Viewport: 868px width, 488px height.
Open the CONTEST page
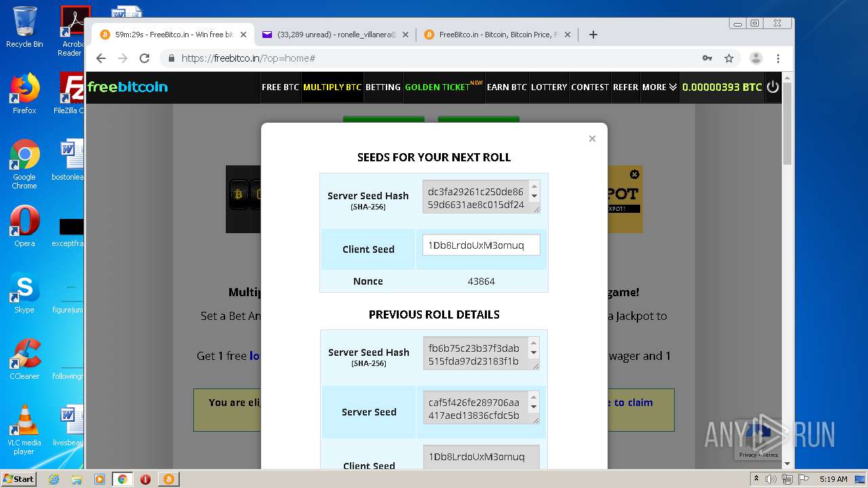coord(590,87)
